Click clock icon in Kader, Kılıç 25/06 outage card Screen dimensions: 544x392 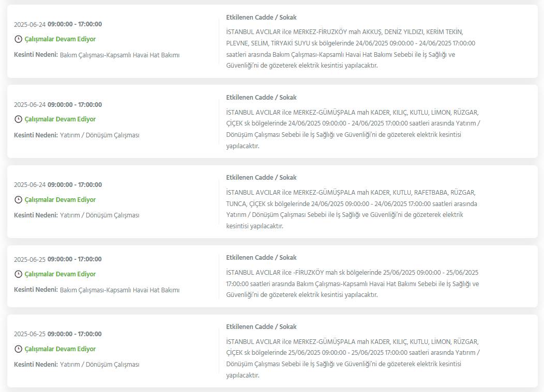(x=19, y=349)
